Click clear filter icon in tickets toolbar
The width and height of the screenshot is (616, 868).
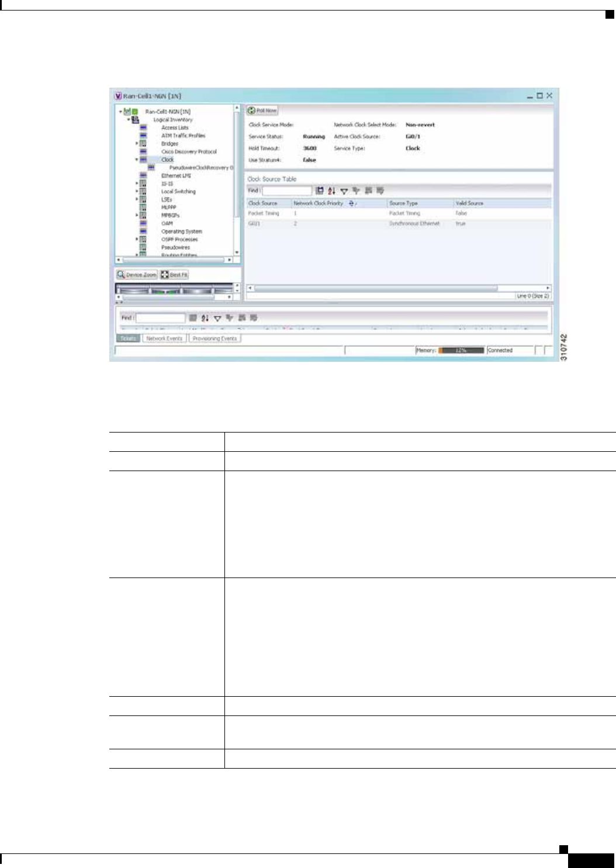229,318
